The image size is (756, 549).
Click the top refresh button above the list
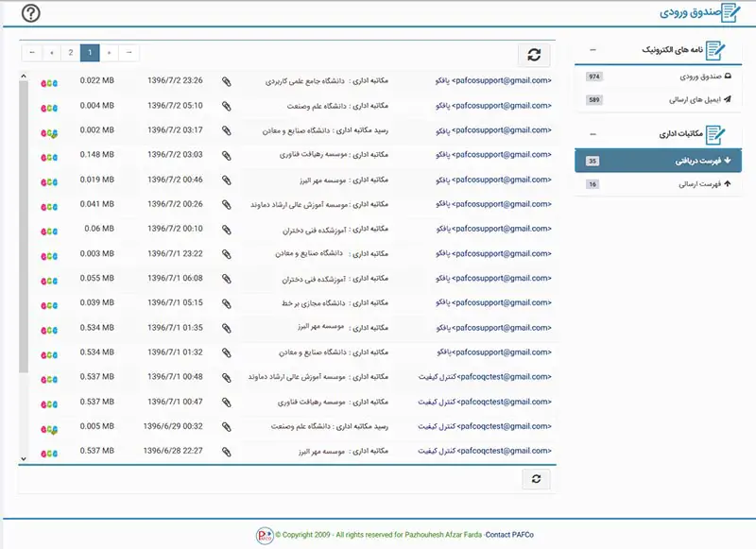(x=534, y=55)
